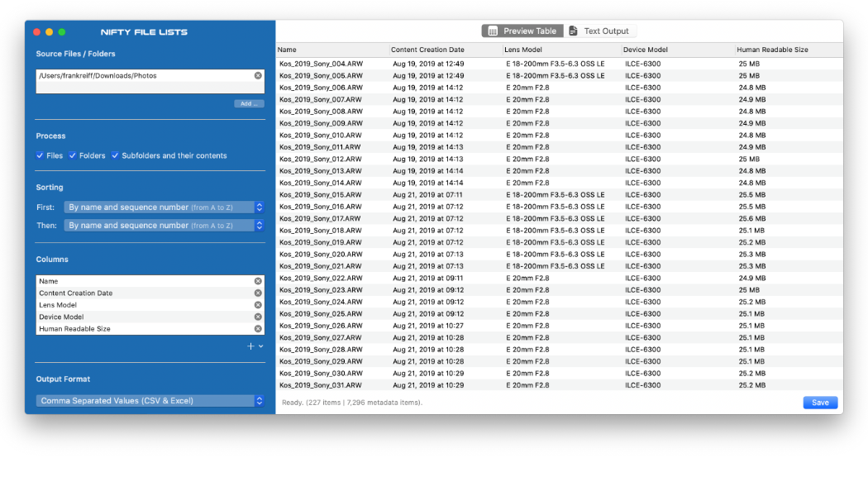868x477 pixels.
Task: Select the Kos_2019_Sony_012.ARW file name
Action: click(321, 159)
